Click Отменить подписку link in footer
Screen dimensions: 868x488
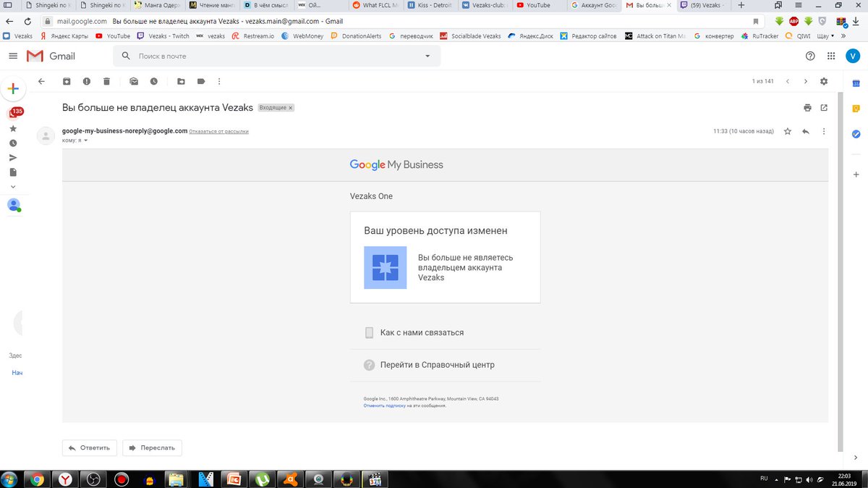pos(384,405)
